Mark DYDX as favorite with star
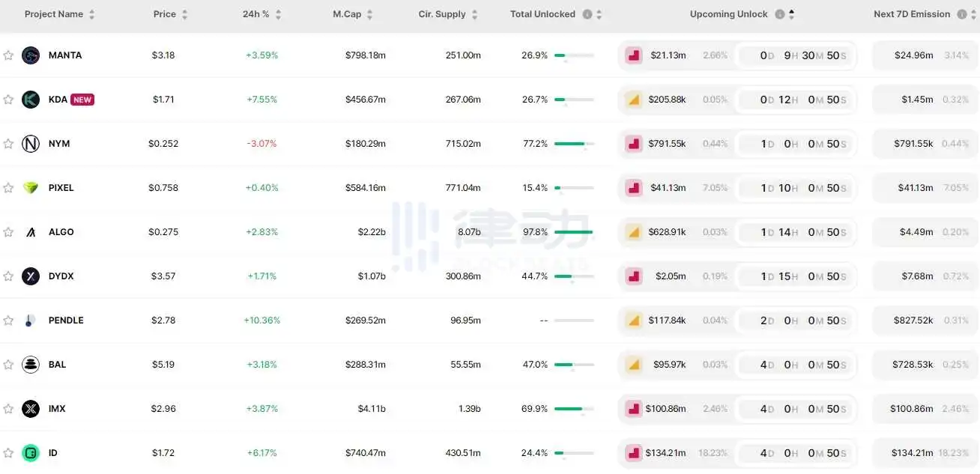This screenshot has width=980, height=474. click(8, 276)
